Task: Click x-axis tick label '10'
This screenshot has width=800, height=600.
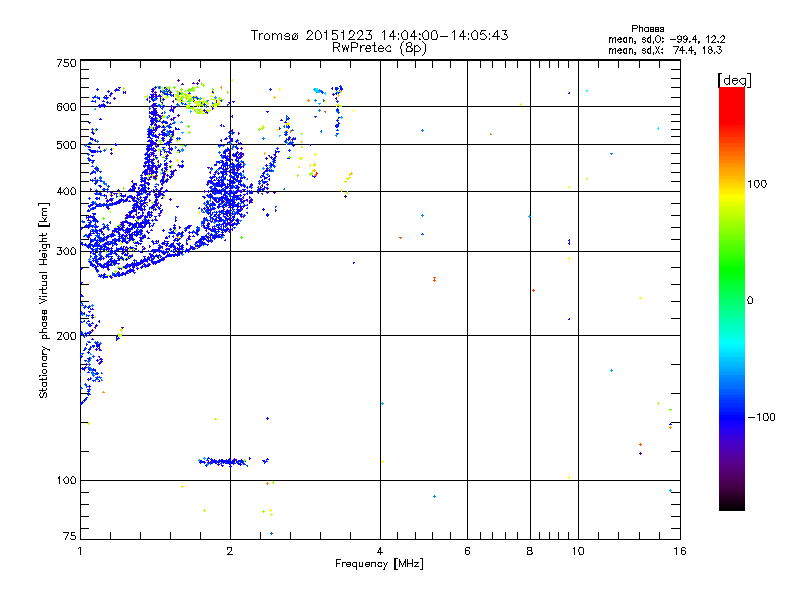Action: pyautogui.click(x=578, y=551)
